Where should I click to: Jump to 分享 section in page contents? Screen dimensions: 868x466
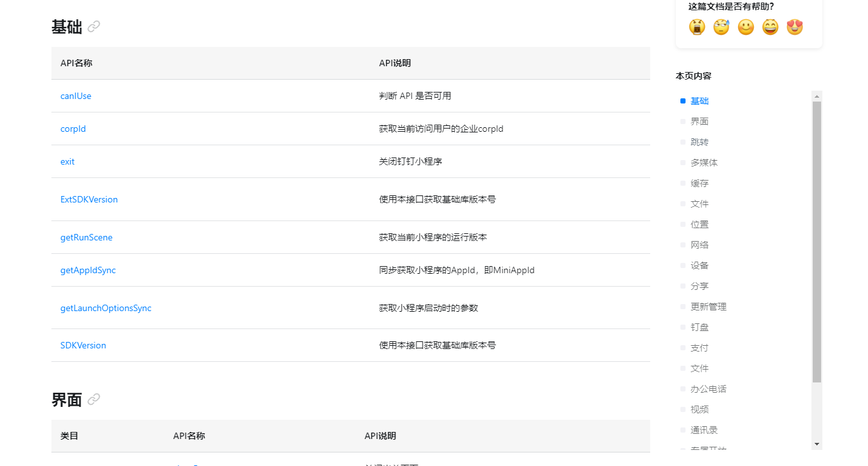699,286
